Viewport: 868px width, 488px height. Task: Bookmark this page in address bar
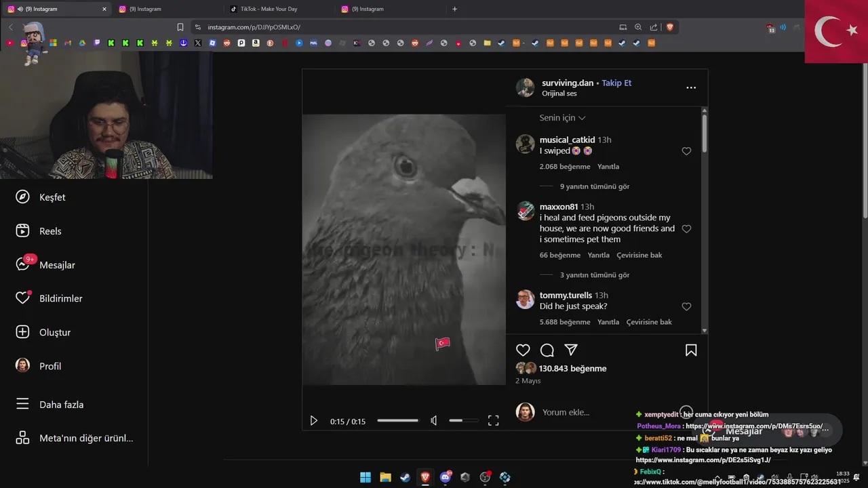click(180, 27)
